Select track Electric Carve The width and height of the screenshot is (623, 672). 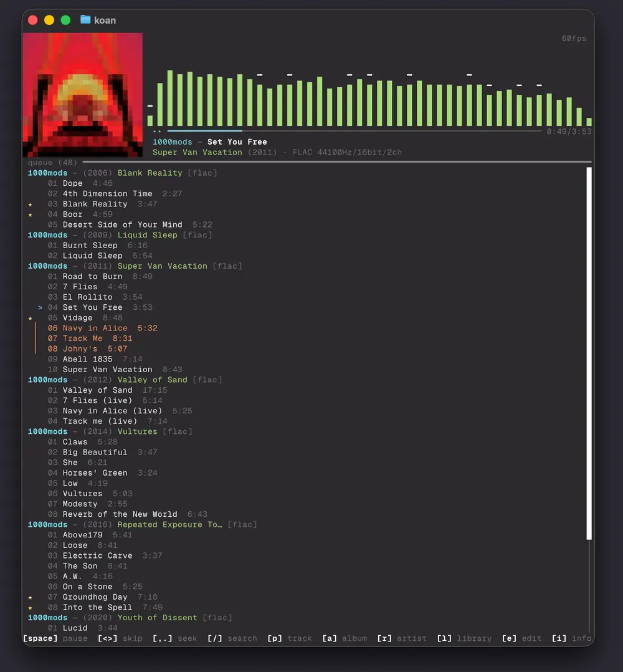pos(105,555)
